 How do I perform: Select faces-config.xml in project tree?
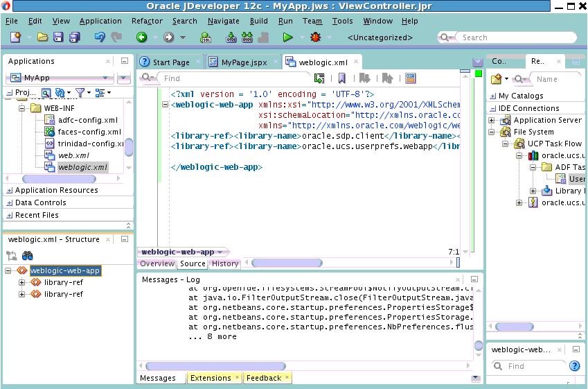click(89, 132)
